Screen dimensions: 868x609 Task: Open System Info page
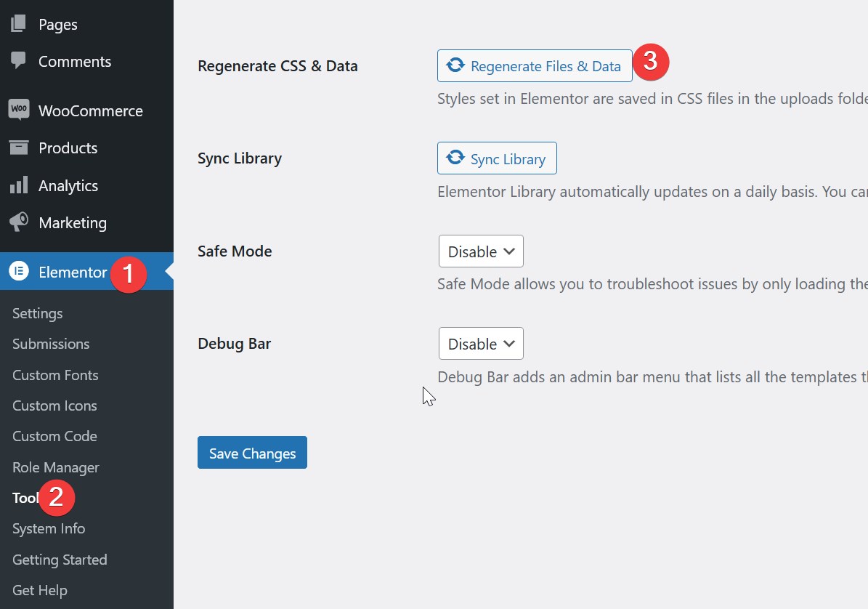coord(49,528)
